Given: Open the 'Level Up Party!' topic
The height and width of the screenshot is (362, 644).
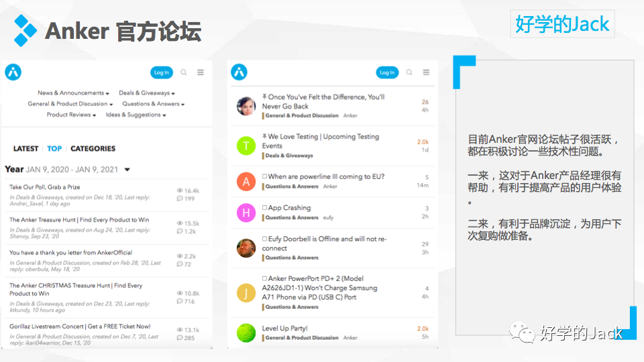Looking at the screenshot, I should coord(284,328).
